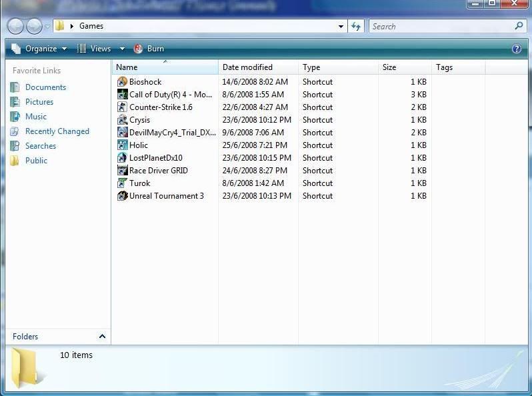532x396 pixels.
Task: Expand the address bar history dropdown
Action: 341,27
